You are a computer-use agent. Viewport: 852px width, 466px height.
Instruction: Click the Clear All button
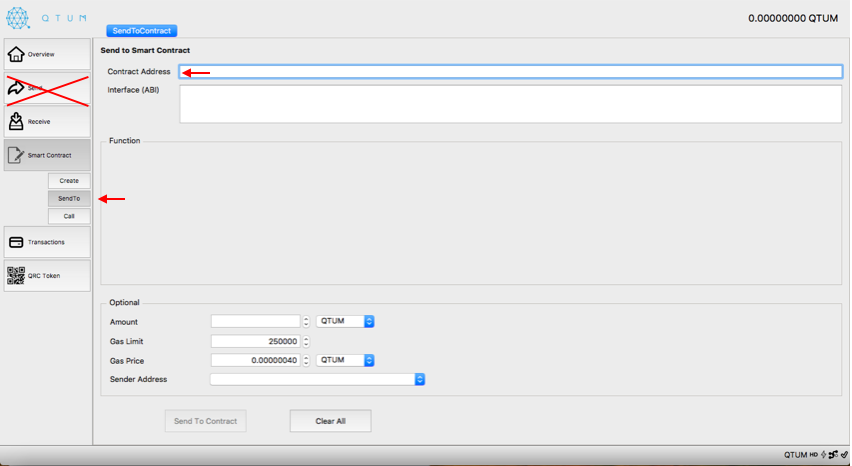(x=330, y=421)
